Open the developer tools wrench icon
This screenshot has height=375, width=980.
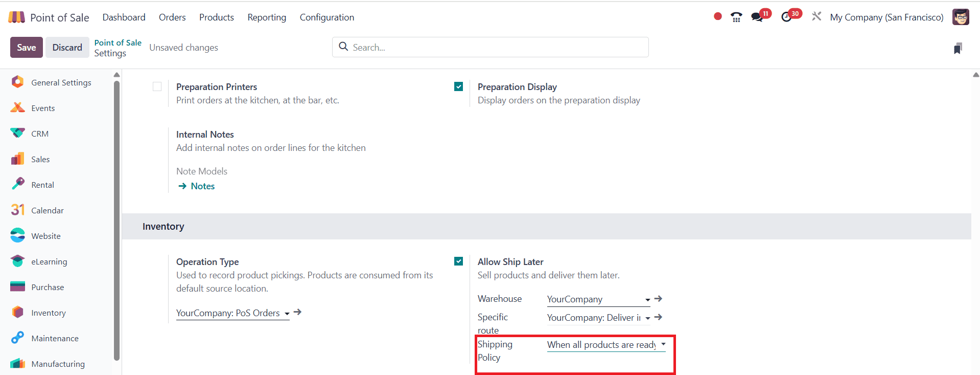[816, 16]
